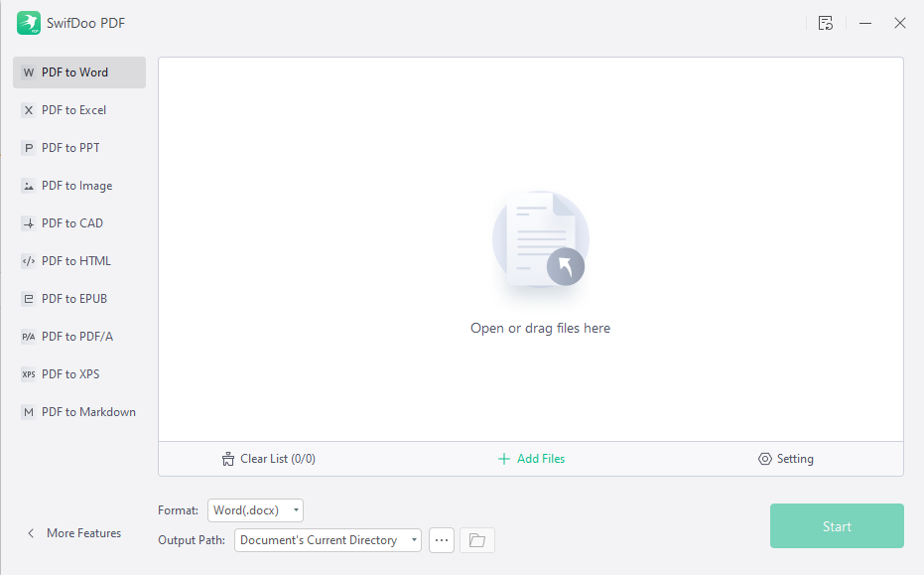Switch to PDF to EPUB conversion
The width and height of the screenshot is (924, 575).
[x=73, y=299]
